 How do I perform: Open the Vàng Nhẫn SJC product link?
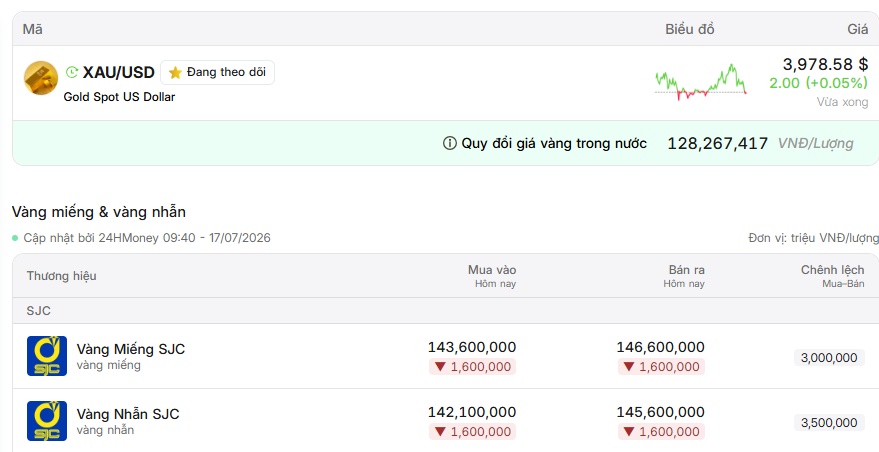[x=128, y=414]
